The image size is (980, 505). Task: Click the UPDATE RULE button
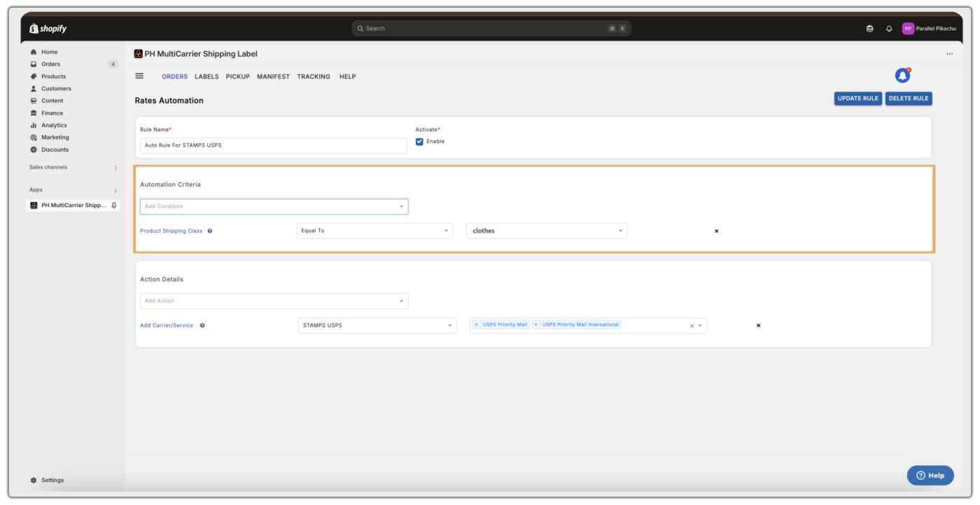point(858,99)
